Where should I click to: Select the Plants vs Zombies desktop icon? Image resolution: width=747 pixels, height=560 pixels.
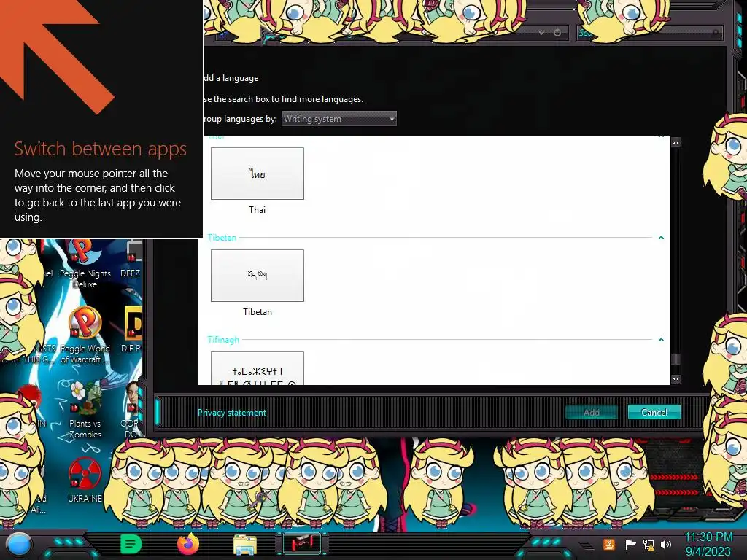point(85,411)
